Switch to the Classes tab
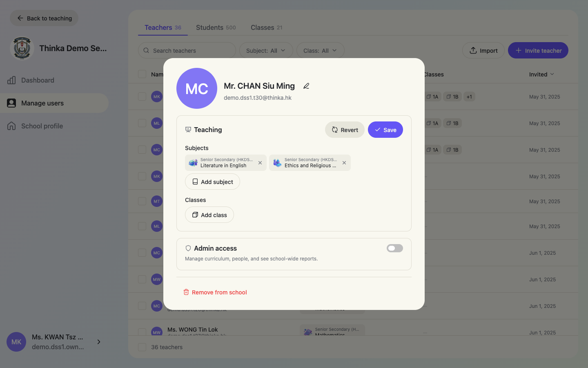 tap(267, 27)
